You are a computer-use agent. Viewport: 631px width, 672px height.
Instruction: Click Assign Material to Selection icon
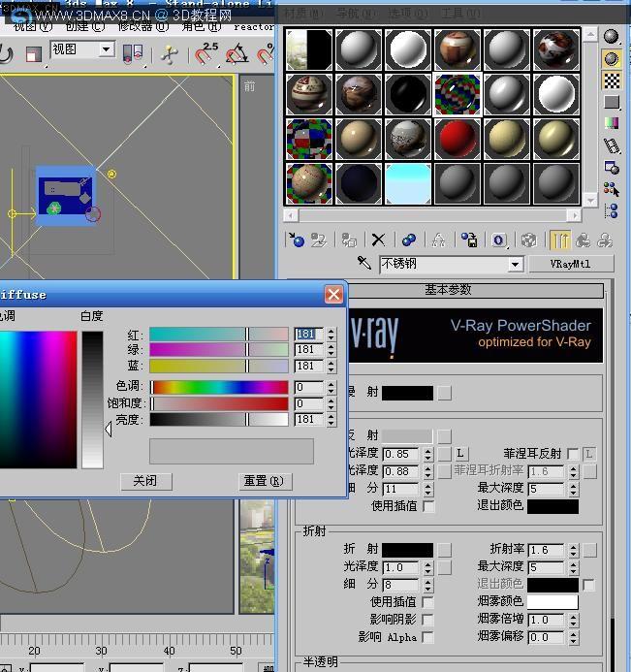pyautogui.click(x=349, y=240)
